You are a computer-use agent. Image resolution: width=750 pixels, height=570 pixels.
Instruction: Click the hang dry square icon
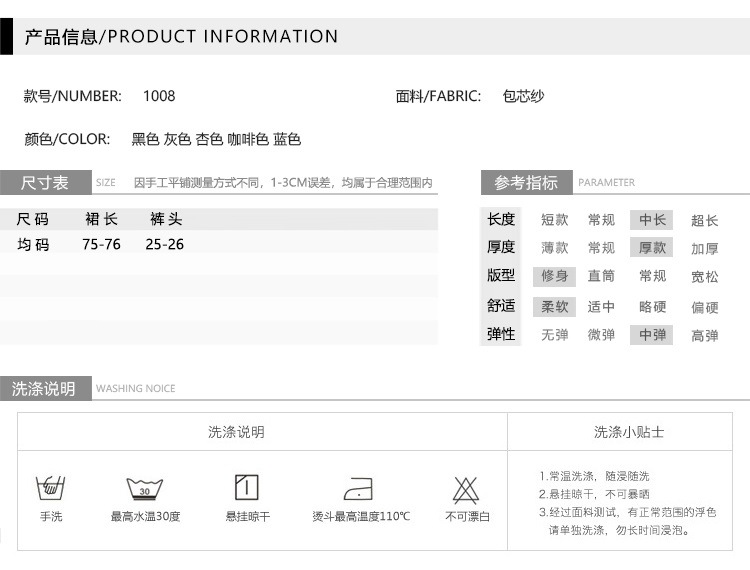click(x=247, y=487)
